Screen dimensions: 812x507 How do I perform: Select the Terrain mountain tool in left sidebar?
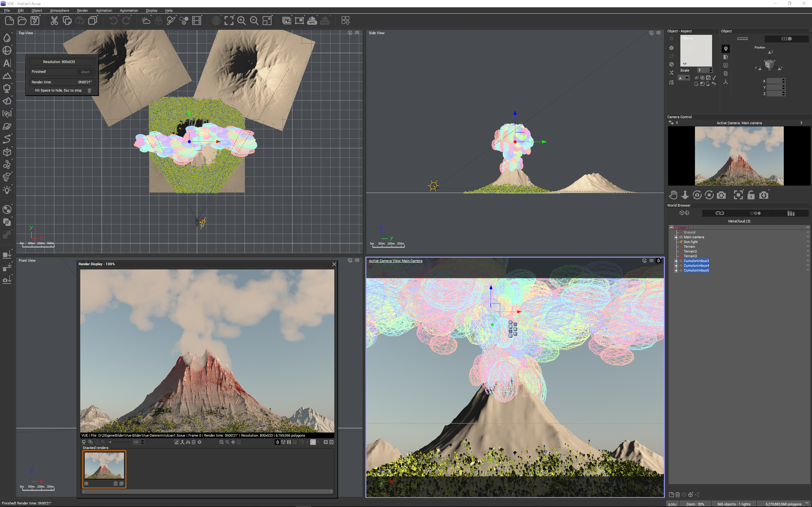coord(7,76)
